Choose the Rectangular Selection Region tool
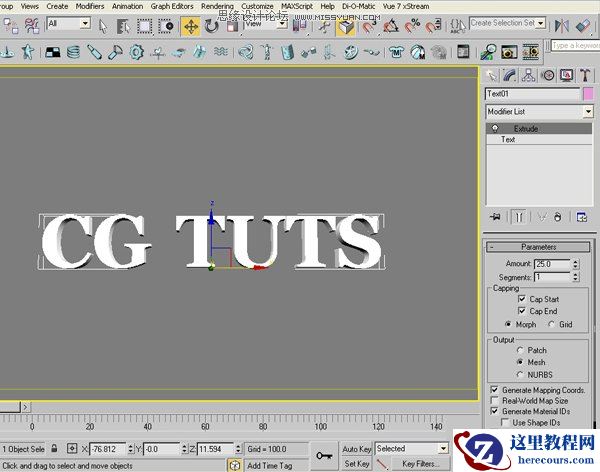 [144, 26]
